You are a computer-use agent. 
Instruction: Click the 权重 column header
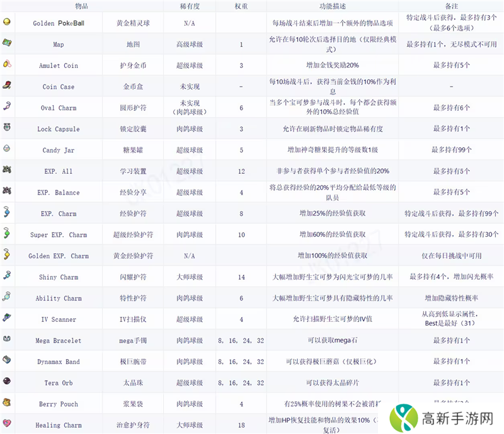click(241, 6)
